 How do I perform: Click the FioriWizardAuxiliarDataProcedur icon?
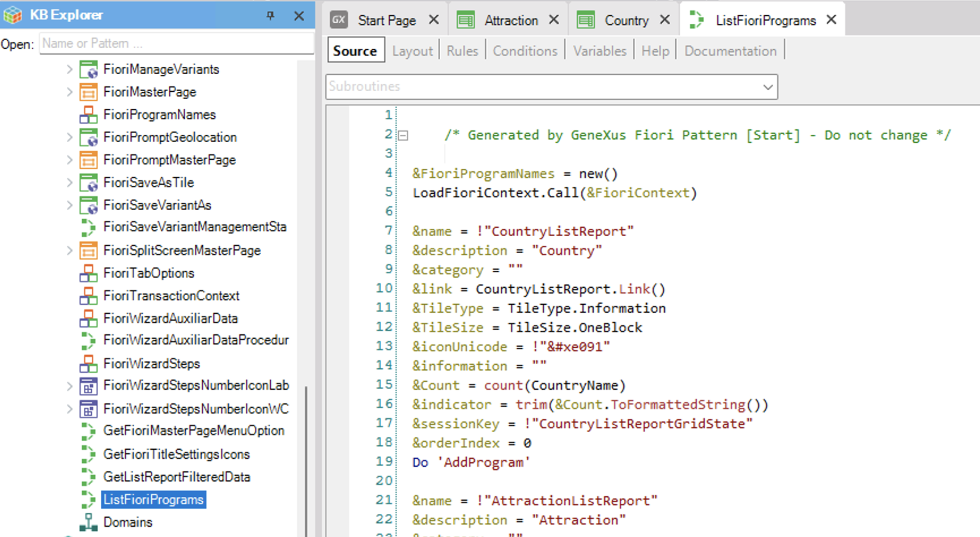point(88,340)
